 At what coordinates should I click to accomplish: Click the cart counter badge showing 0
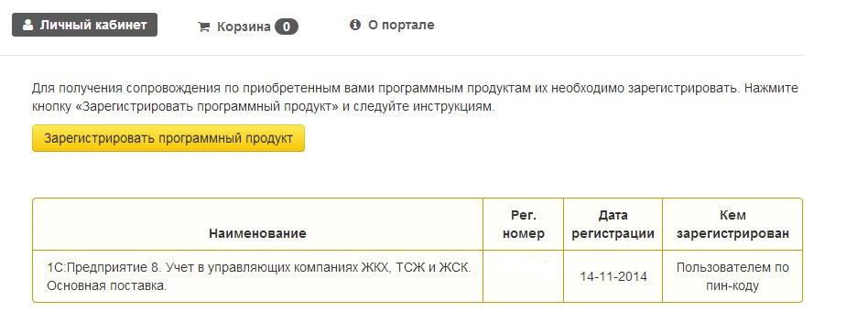pos(287,27)
